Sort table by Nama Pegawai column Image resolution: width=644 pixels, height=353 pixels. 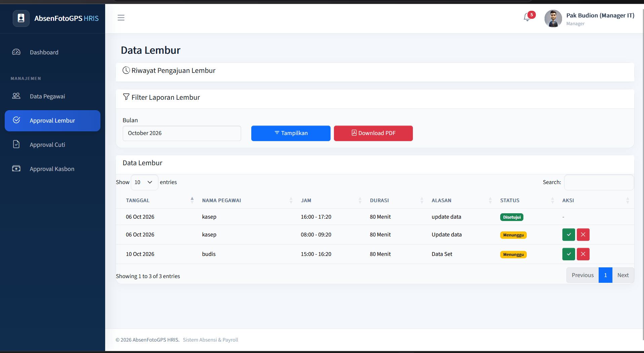[x=248, y=201]
